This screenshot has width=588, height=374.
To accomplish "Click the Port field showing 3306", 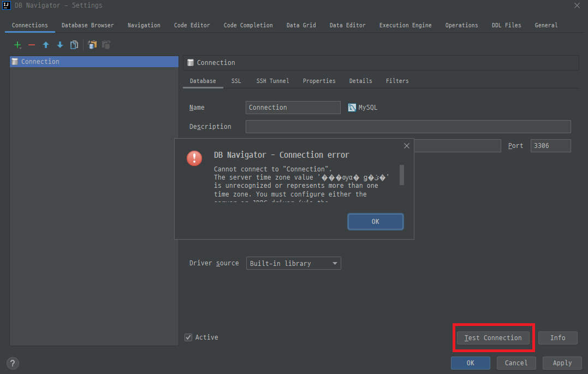I will click(550, 146).
